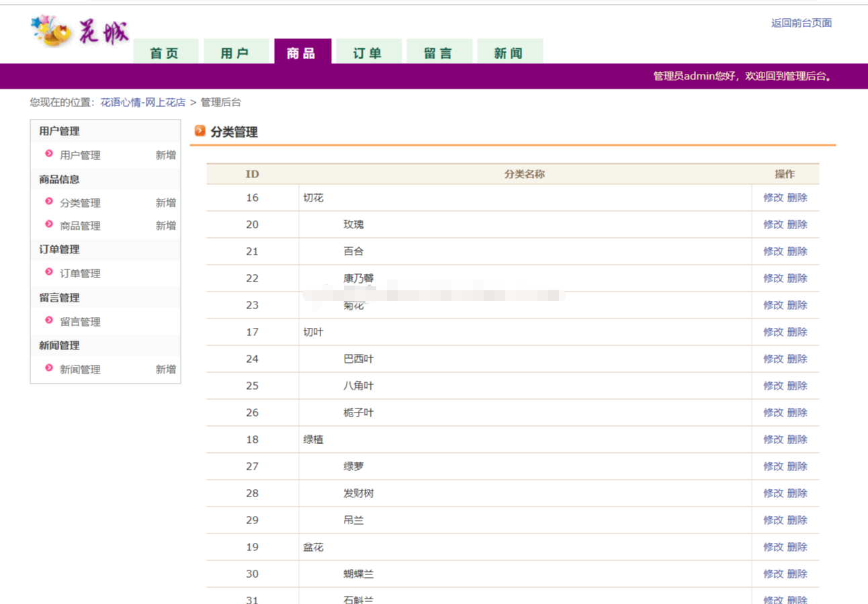Follow the 花语心情-网上花店 breadcrumb link
868x604 pixels.
tap(143, 103)
